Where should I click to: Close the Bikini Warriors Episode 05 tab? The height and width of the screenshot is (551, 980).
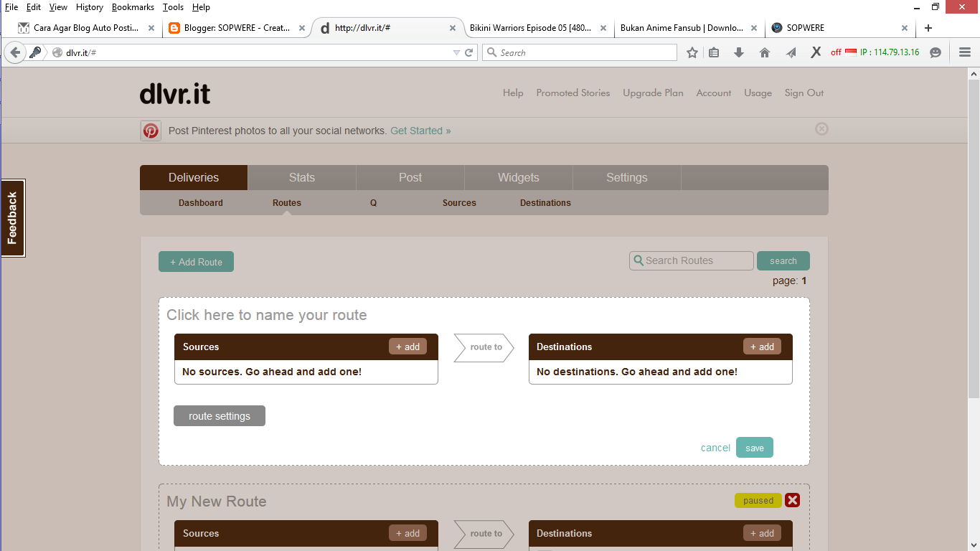click(603, 28)
